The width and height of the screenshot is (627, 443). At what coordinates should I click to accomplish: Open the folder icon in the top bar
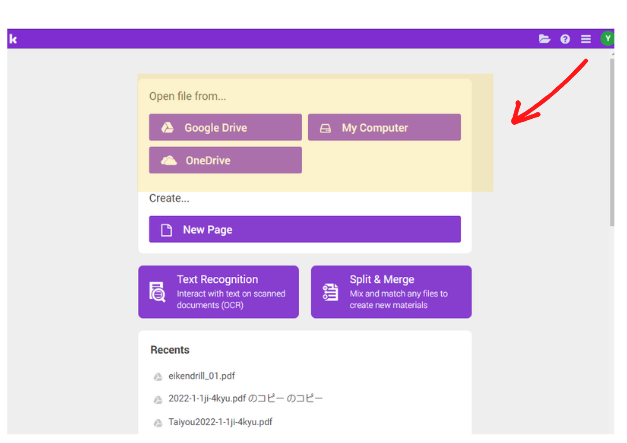click(544, 39)
